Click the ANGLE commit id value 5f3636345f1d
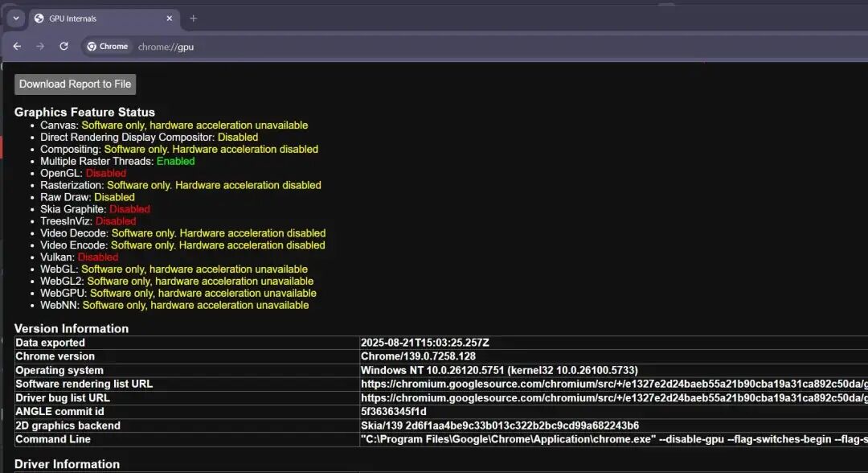This screenshot has width=868, height=473. click(x=394, y=412)
